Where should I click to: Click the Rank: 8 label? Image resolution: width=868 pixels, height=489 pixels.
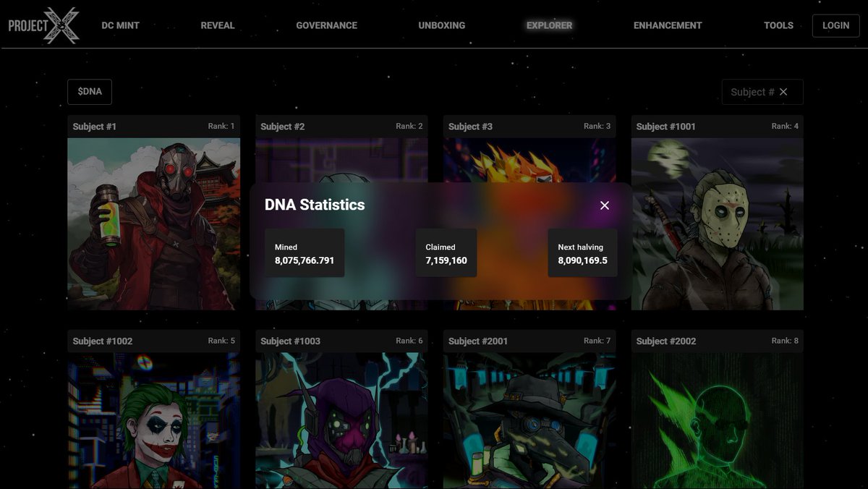[785, 341]
